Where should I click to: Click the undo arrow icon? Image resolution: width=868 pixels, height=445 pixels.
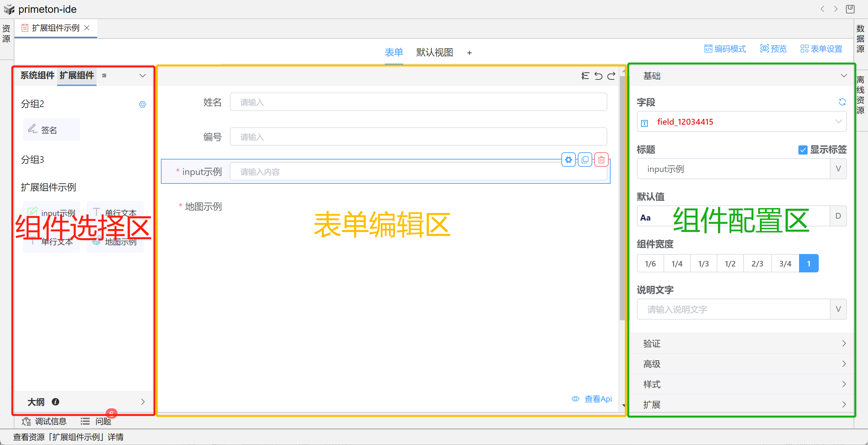click(598, 76)
